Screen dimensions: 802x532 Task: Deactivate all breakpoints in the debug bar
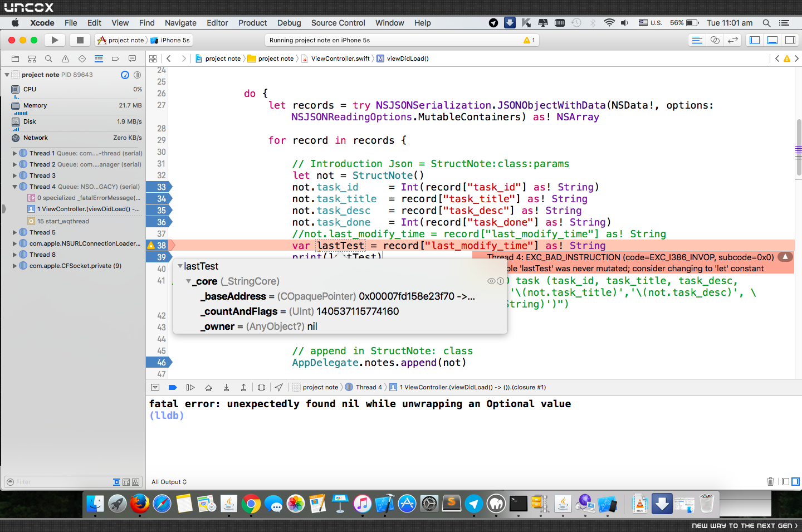coord(173,387)
